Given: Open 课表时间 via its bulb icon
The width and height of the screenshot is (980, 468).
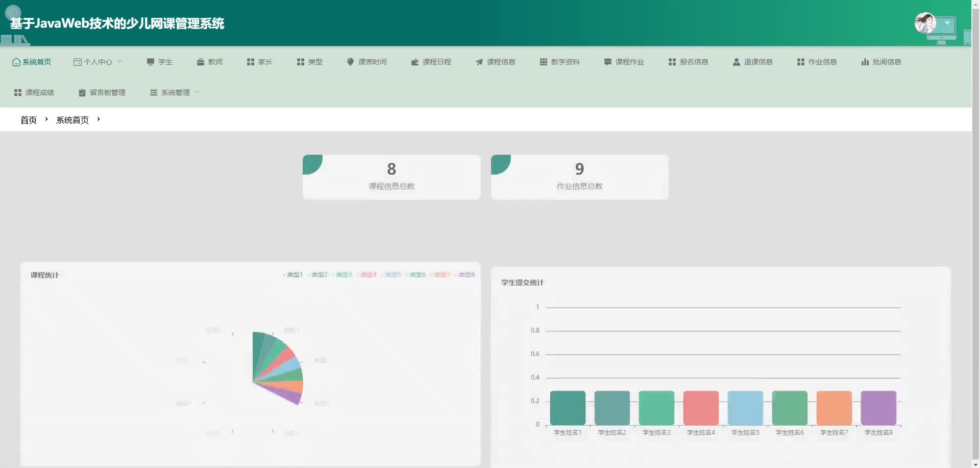Looking at the screenshot, I should [x=350, y=62].
